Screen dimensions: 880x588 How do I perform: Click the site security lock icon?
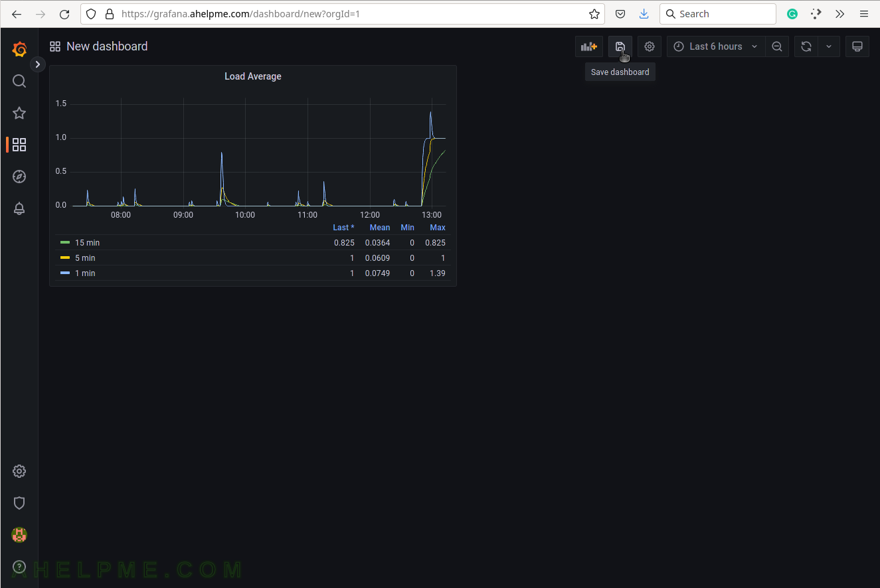(110, 14)
